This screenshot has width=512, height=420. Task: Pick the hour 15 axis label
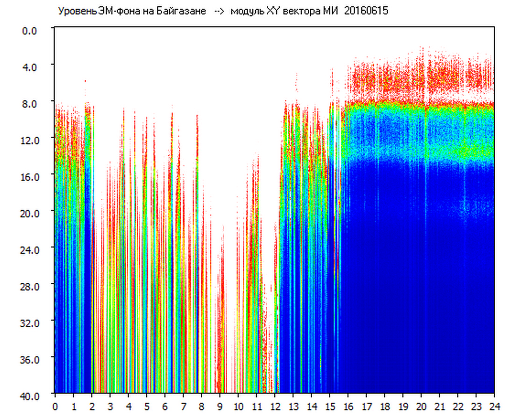pos(329,406)
